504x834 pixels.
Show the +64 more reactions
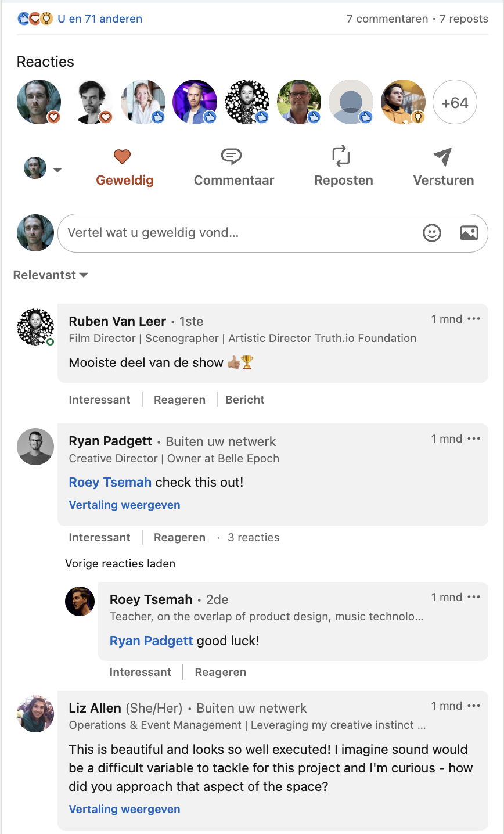[x=455, y=103]
